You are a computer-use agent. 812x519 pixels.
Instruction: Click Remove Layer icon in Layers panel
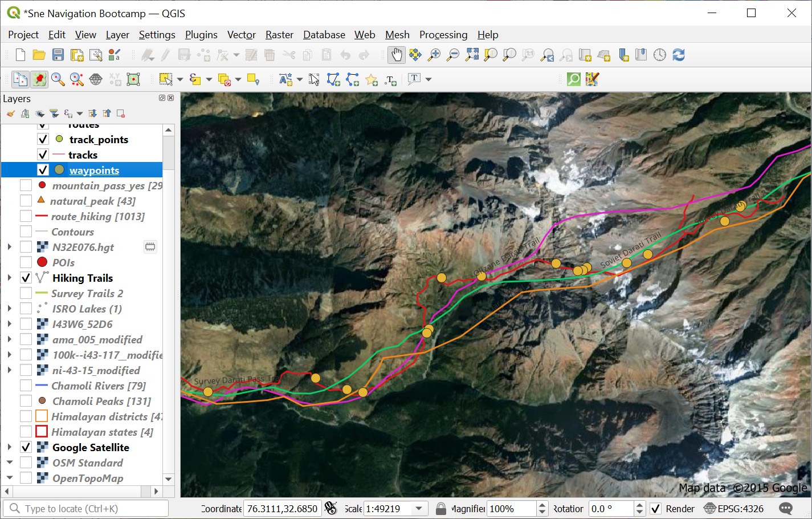coord(121,113)
